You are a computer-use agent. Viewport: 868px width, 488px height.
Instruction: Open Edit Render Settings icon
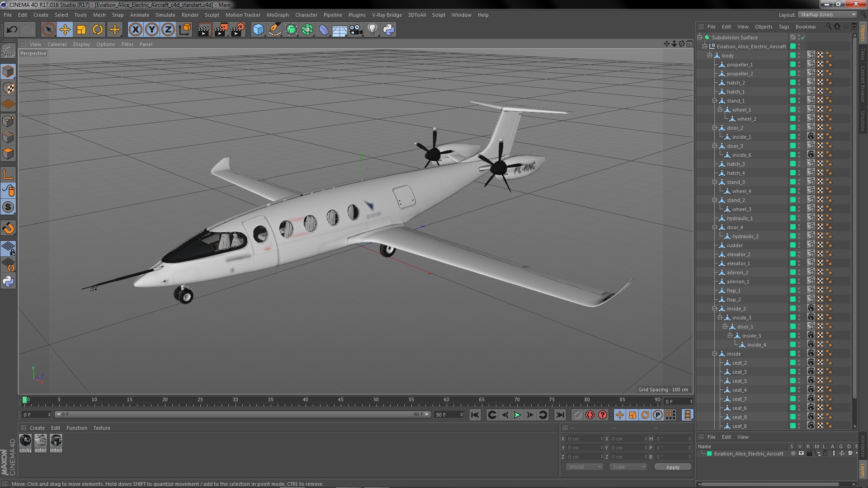click(x=237, y=30)
